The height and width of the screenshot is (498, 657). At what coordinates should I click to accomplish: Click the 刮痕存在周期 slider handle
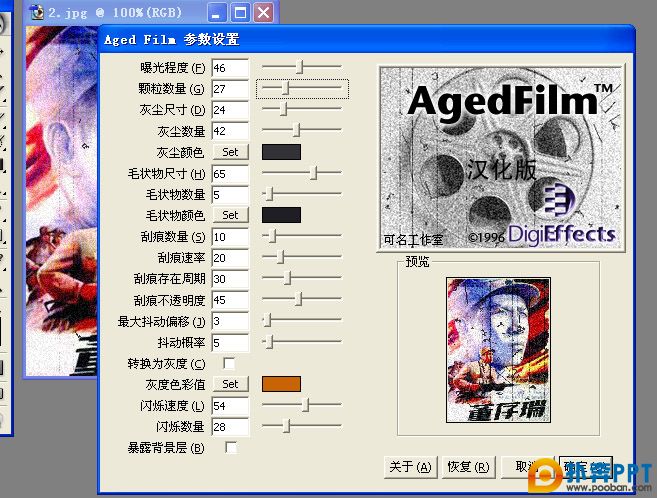point(287,278)
